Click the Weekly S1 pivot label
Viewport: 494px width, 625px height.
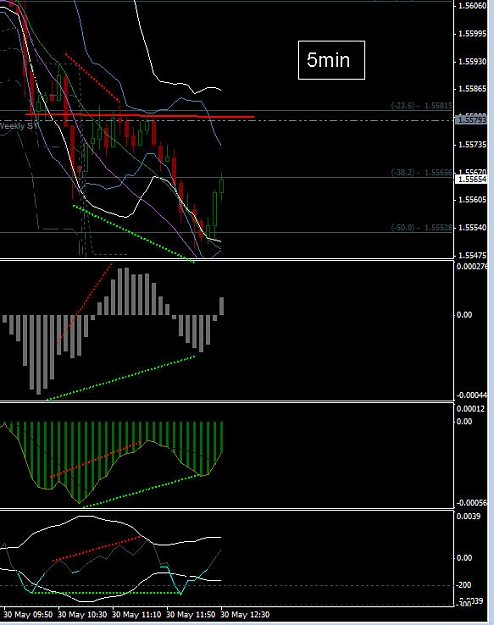coord(19,126)
